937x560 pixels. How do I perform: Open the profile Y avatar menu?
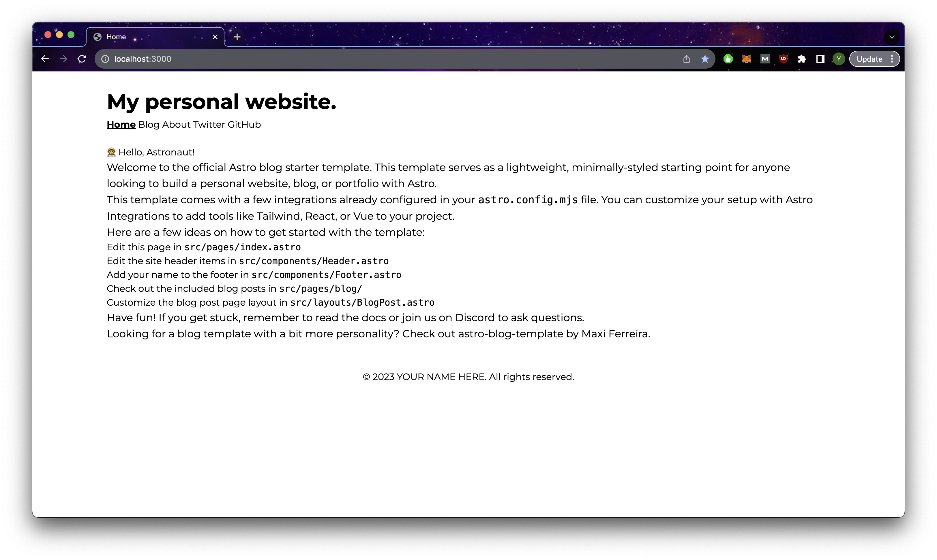(838, 59)
